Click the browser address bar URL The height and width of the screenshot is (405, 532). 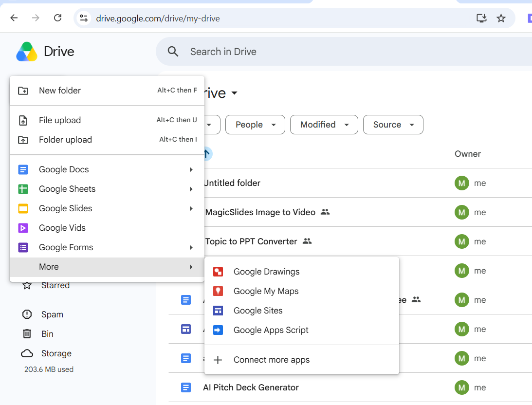pyautogui.click(x=158, y=18)
